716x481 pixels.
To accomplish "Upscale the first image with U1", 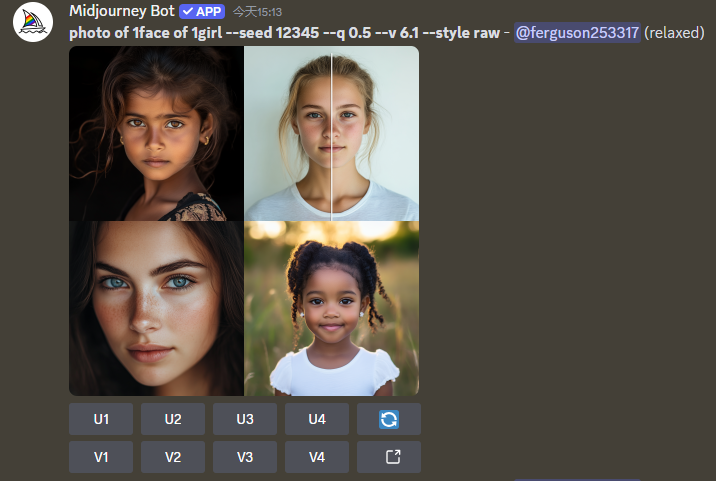I will (x=101, y=419).
